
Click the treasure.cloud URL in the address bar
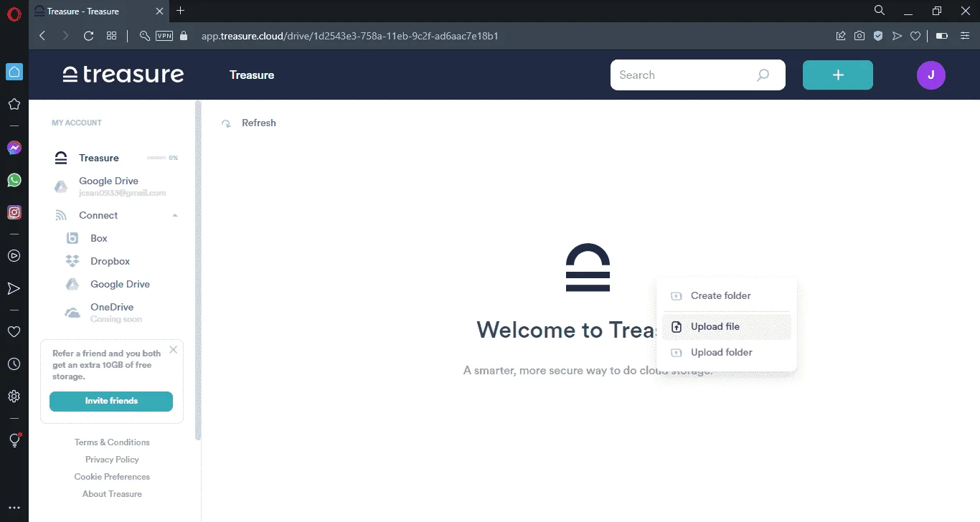click(x=350, y=36)
